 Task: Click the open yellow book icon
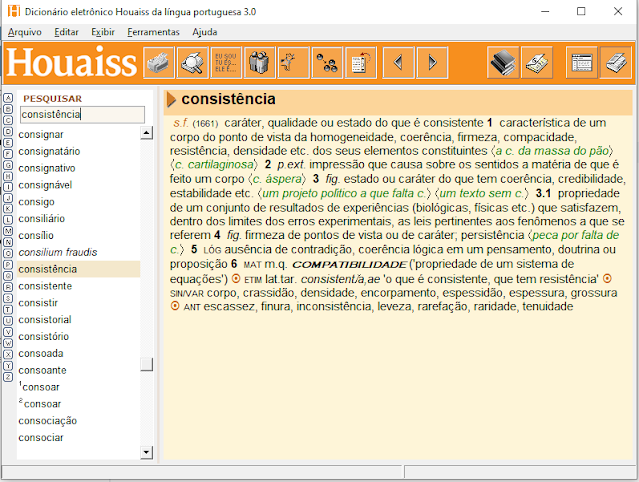tap(537, 63)
